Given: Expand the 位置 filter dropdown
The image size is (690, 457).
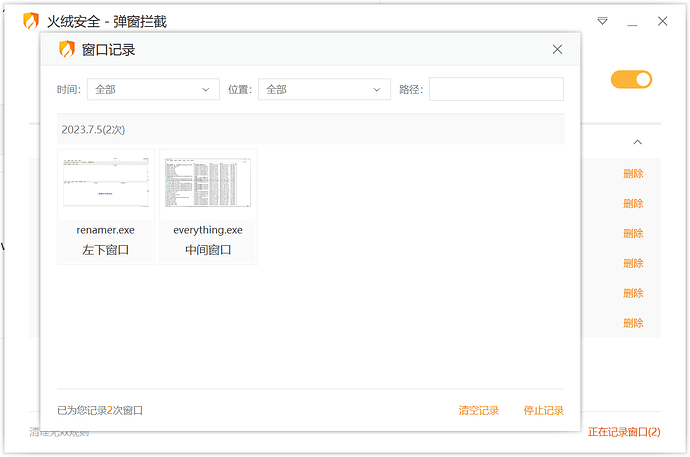Looking at the screenshot, I should pos(324,89).
